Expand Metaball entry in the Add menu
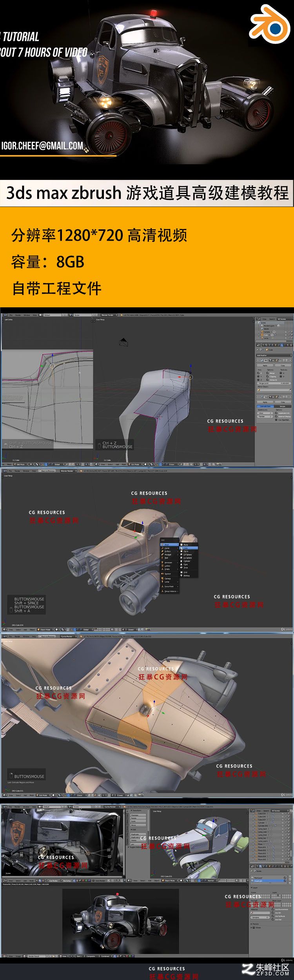The height and width of the screenshot is (980, 294). [169, 555]
